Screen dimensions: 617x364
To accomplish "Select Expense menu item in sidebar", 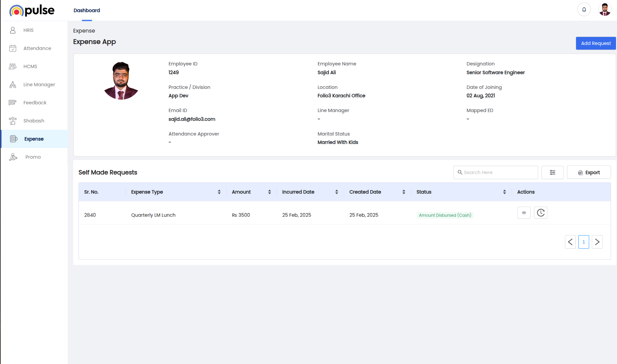I will (34, 139).
